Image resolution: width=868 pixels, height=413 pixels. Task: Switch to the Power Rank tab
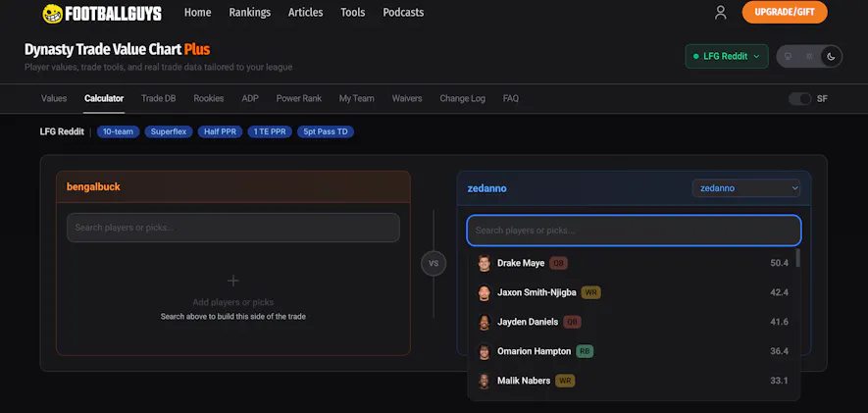pyautogui.click(x=299, y=98)
